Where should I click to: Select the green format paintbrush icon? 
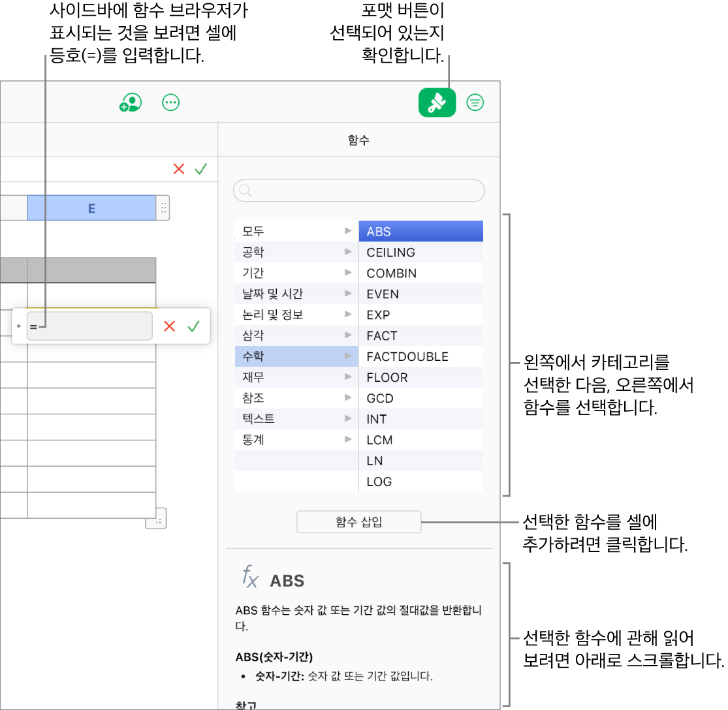(437, 102)
